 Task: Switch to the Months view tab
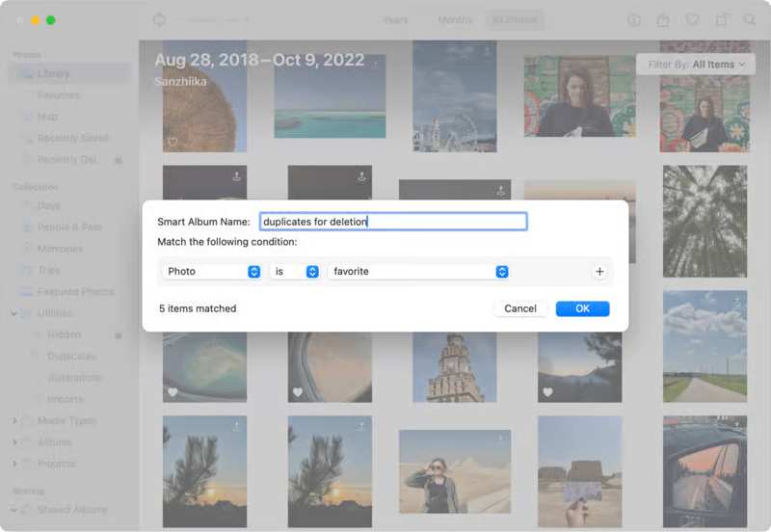pos(455,20)
